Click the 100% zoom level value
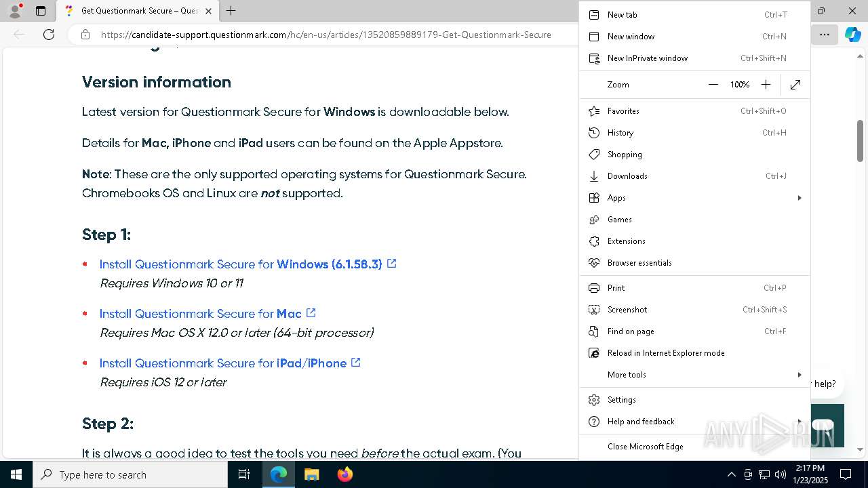This screenshot has height=488, width=868. pos(739,85)
